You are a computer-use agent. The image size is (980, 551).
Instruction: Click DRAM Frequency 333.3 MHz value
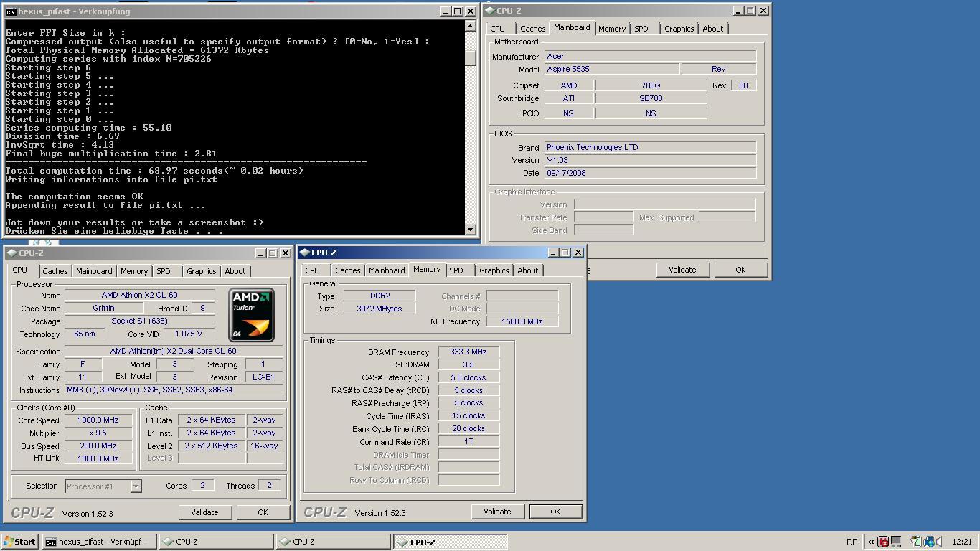coord(468,352)
